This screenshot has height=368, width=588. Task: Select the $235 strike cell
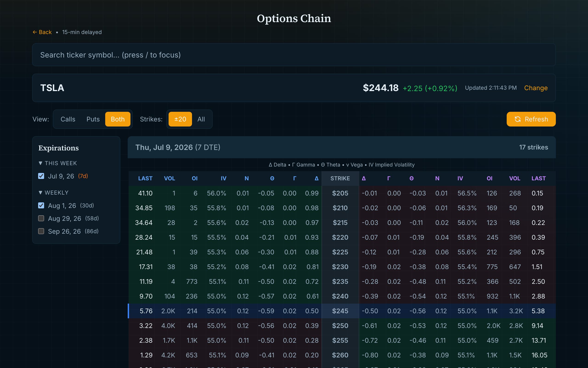[340, 282]
